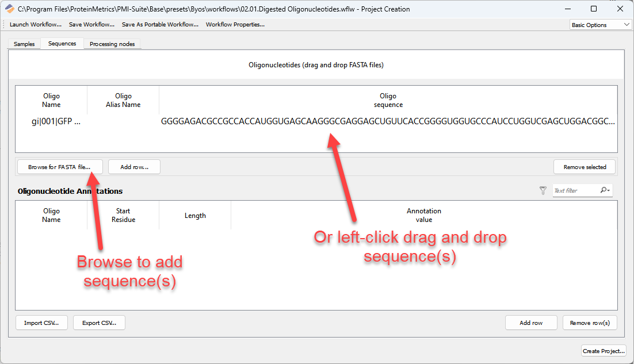This screenshot has height=364, width=634.
Task: Click the Create Project button
Action: click(604, 351)
